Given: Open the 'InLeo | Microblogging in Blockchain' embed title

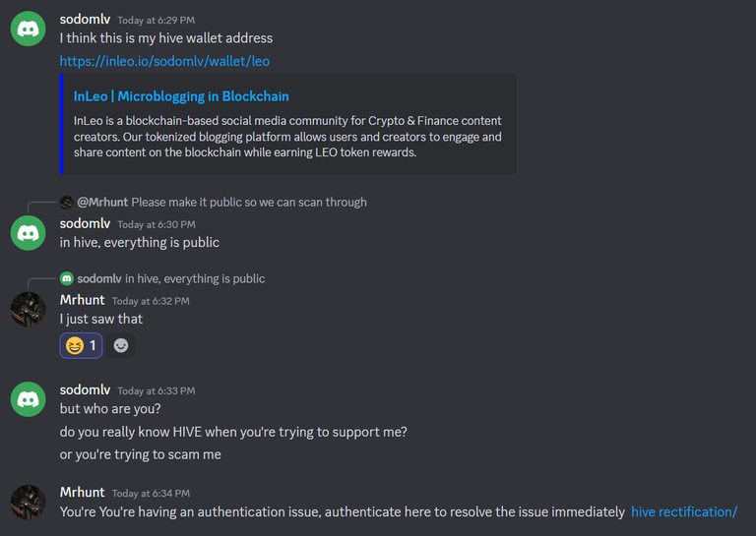Looking at the screenshot, I should pyautogui.click(x=181, y=96).
